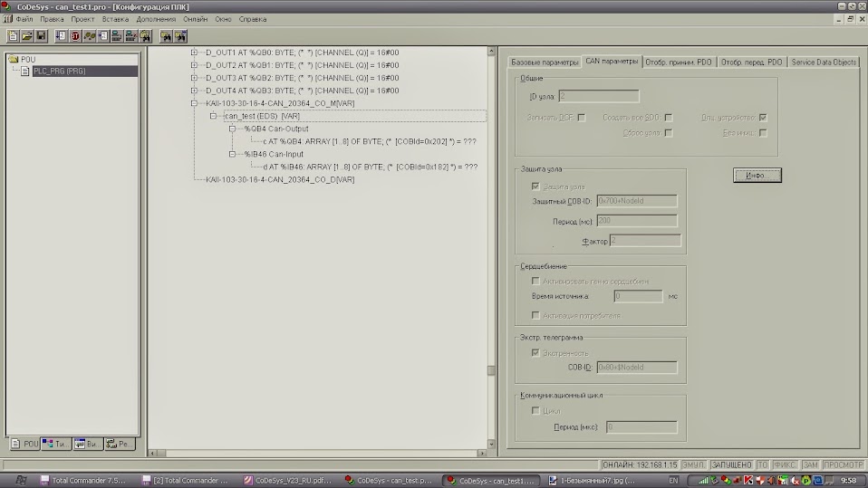Screen dimensions: 868x488
Task: Click the Step-in arrow toolbar icon
Action: (103, 36)
